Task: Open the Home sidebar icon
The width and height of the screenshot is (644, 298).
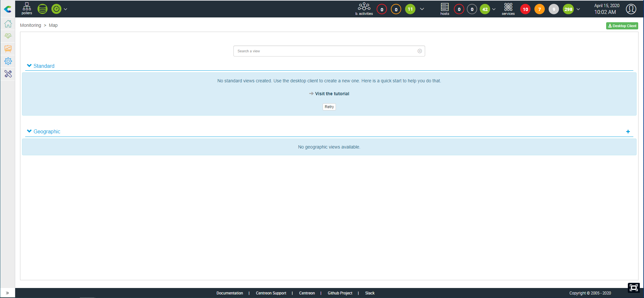Action: pyautogui.click(x=8, y=24)
